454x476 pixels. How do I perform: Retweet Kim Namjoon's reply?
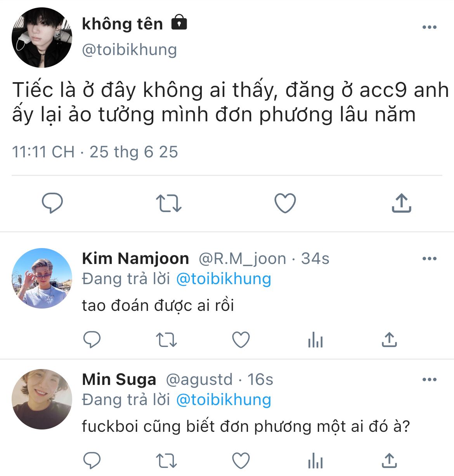166,340
